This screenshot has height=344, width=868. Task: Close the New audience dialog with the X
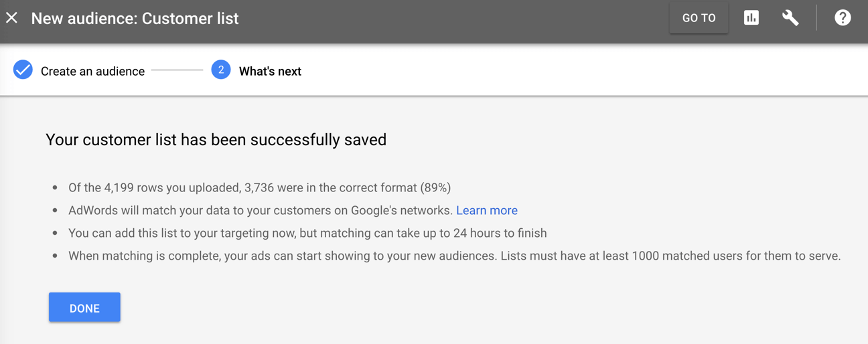click(12, 18)
